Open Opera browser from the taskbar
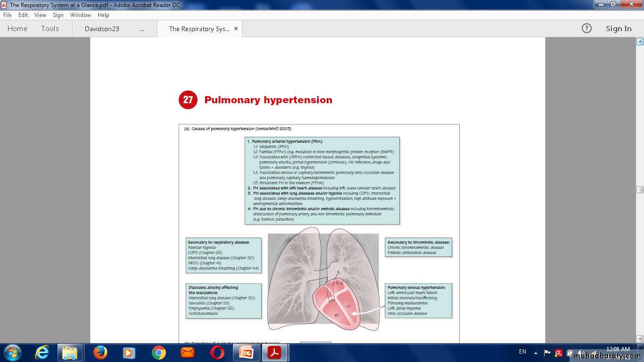 click(x=217, y=353)
